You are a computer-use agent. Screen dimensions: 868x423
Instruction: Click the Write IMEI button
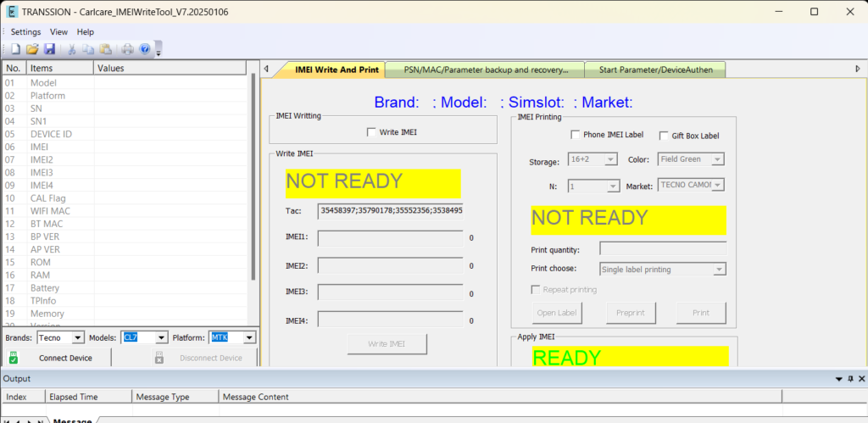[387, 344]
